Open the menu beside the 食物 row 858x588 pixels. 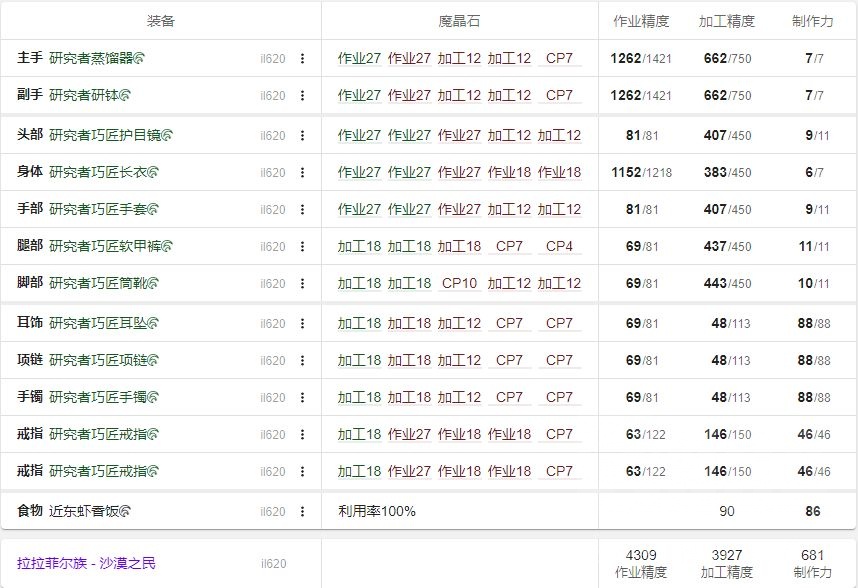(x=305, y=510)
